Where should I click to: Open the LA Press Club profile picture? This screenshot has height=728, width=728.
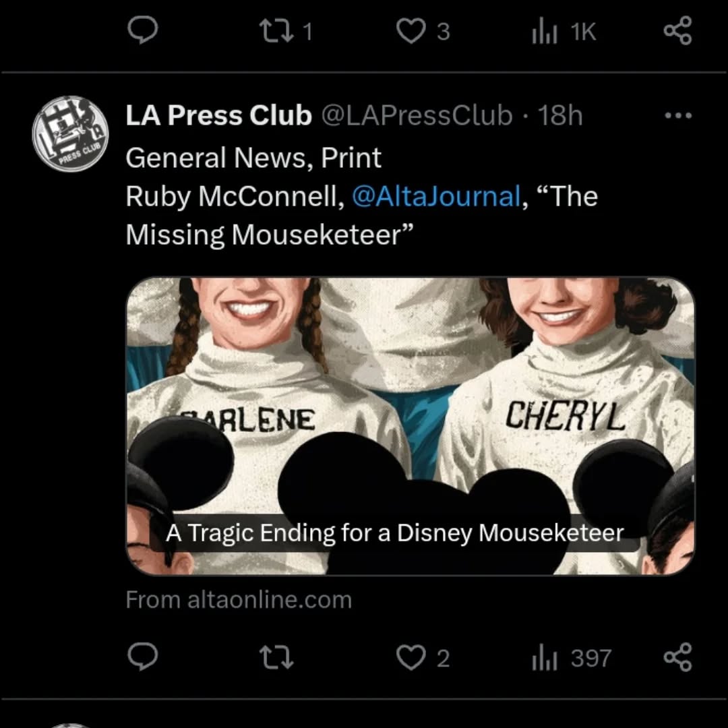click(x=70, y=133)
